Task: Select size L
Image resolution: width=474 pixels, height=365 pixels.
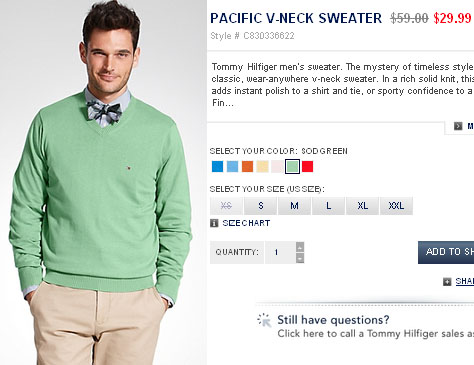Action: coord(328,206)
